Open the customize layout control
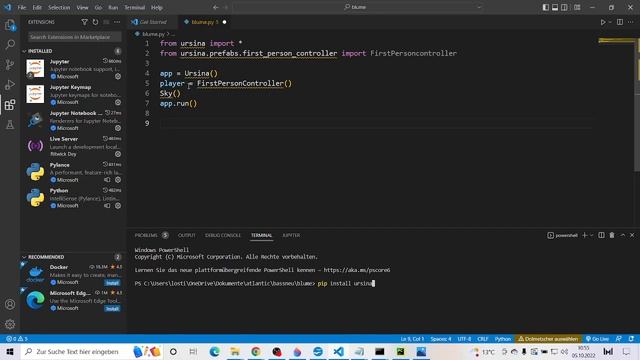Image resolution: width=640 pixels, height=360 pixels. click(x=577, y=7)
